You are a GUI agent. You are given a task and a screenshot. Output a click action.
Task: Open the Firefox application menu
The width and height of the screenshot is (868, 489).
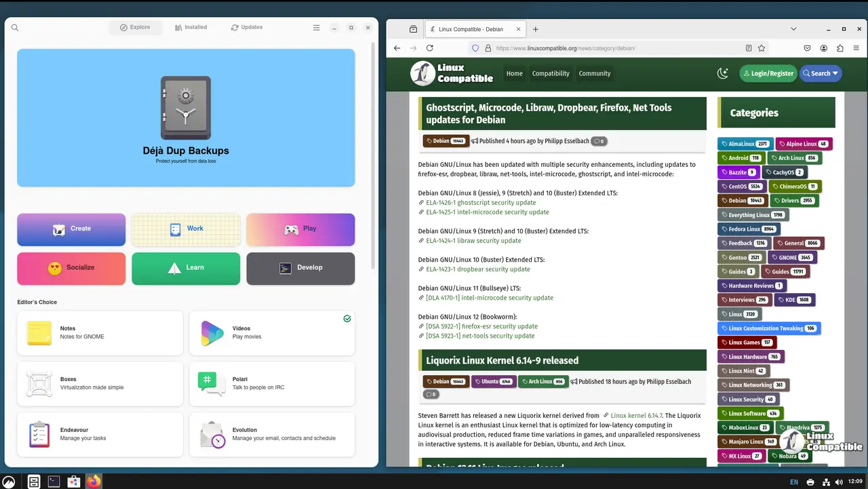[856, 48]
